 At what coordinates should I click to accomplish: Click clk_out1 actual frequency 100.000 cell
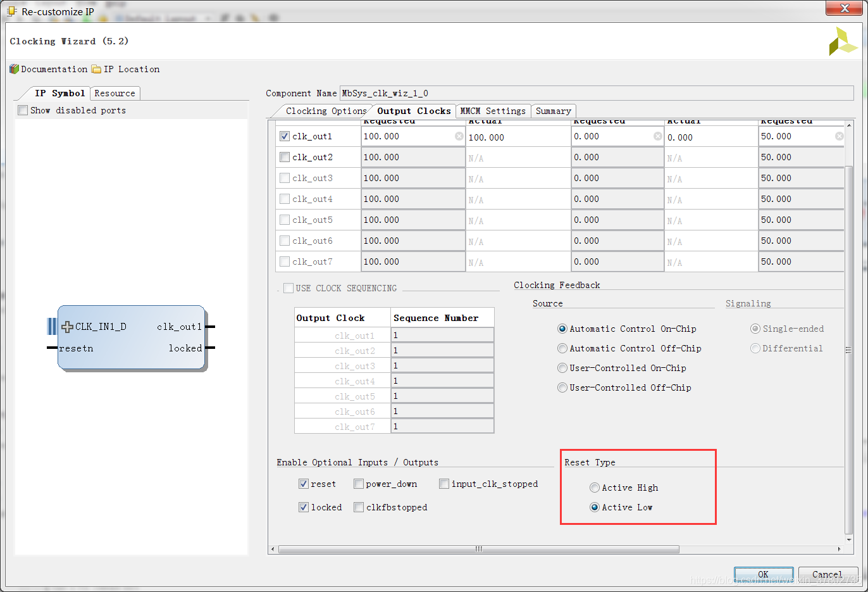tap(518, 137)
